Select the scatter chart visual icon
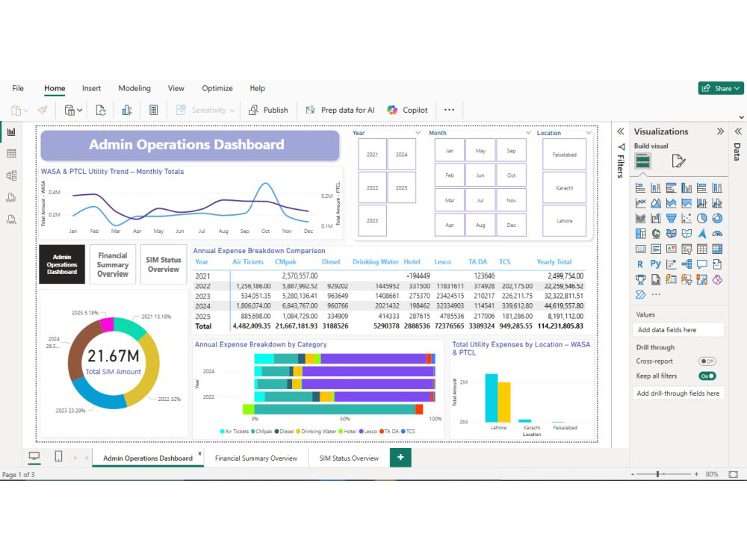Screen dimensions: 747x560 pos(686,219)
